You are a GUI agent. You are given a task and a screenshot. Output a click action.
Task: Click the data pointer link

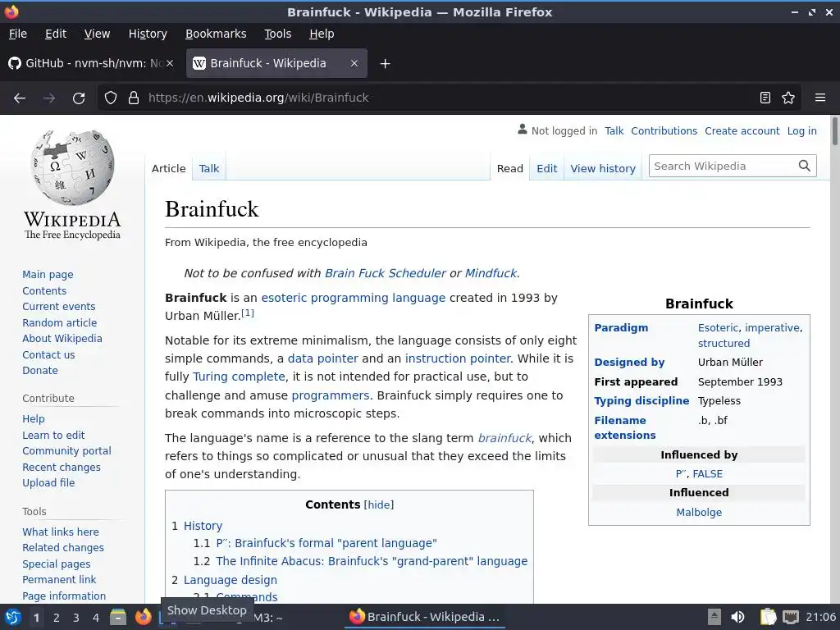[323, 358]
